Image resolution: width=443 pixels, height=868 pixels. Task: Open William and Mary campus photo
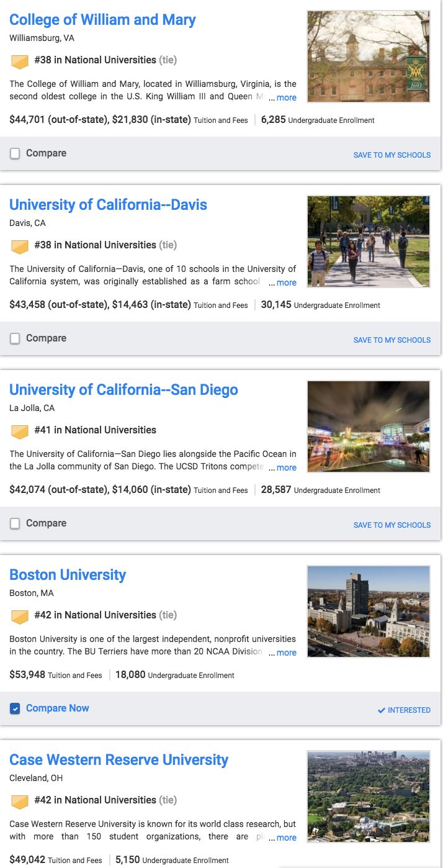(x=369, y=56)
